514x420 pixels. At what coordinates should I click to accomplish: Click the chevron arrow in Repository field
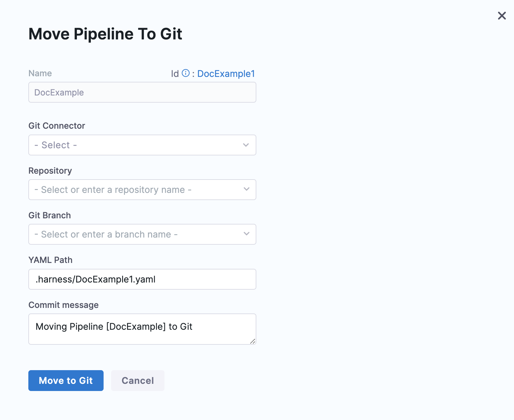247,189
